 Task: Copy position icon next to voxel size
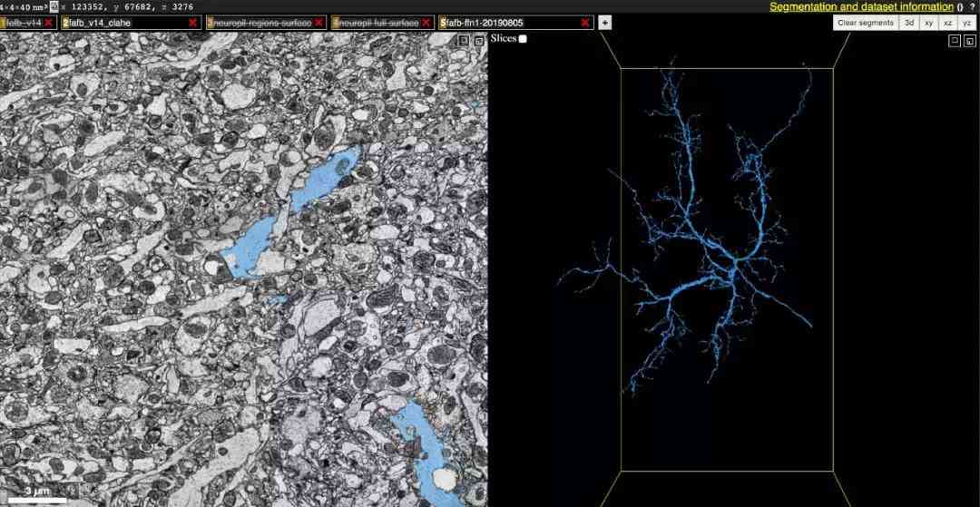point(54,7)
